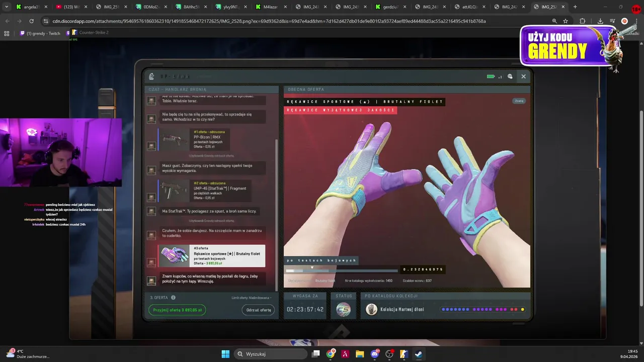The height and width of the screenshot is (362, 644).
Task: Open Windows Start menu
Action: pyautogui.click(x=225, y=354)
